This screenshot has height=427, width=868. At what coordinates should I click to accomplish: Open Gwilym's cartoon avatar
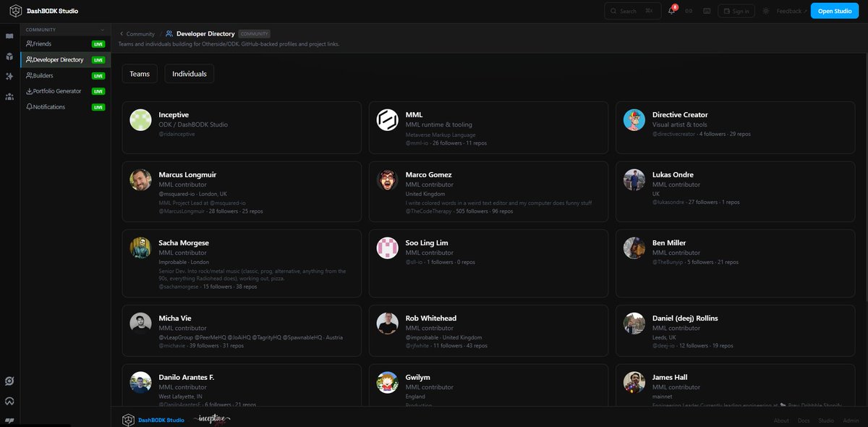(x=388, y=382)
